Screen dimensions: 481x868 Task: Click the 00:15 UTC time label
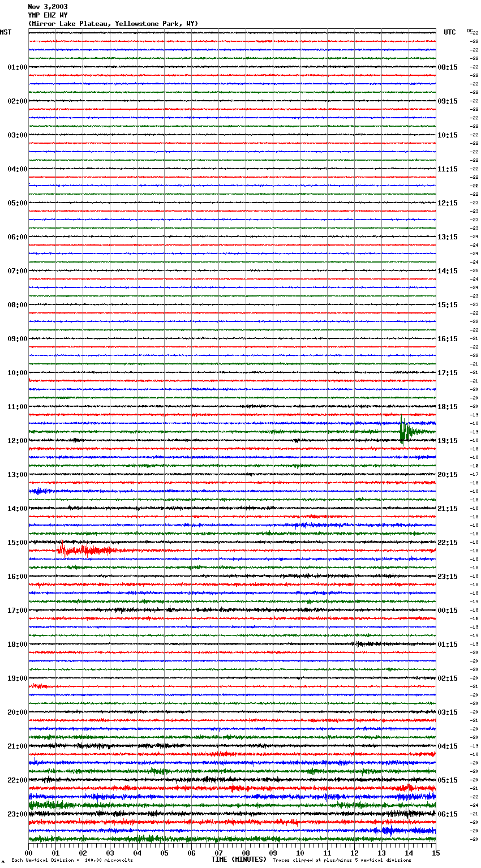click(x=448, y=611)
